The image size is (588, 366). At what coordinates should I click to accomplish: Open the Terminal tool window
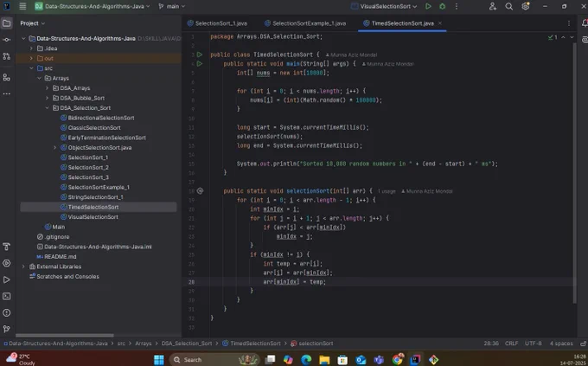point(6,296)
